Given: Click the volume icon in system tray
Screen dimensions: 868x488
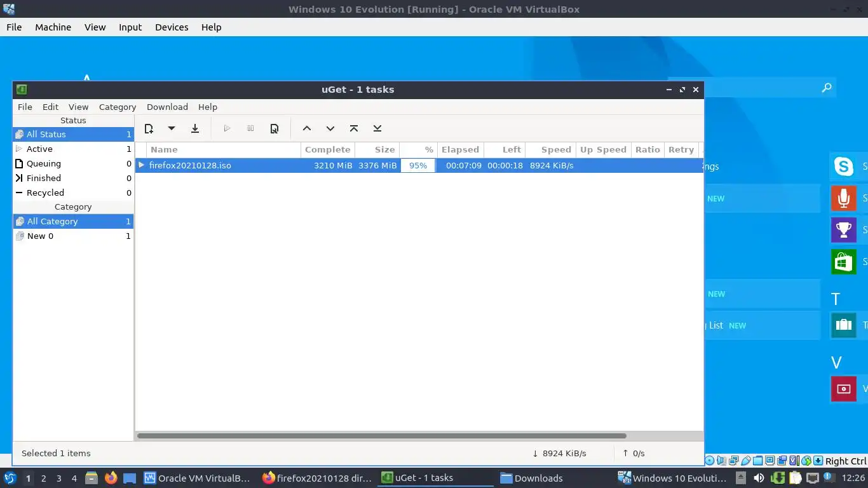Looking at the screenshot, I should click(x=759, y=478).
